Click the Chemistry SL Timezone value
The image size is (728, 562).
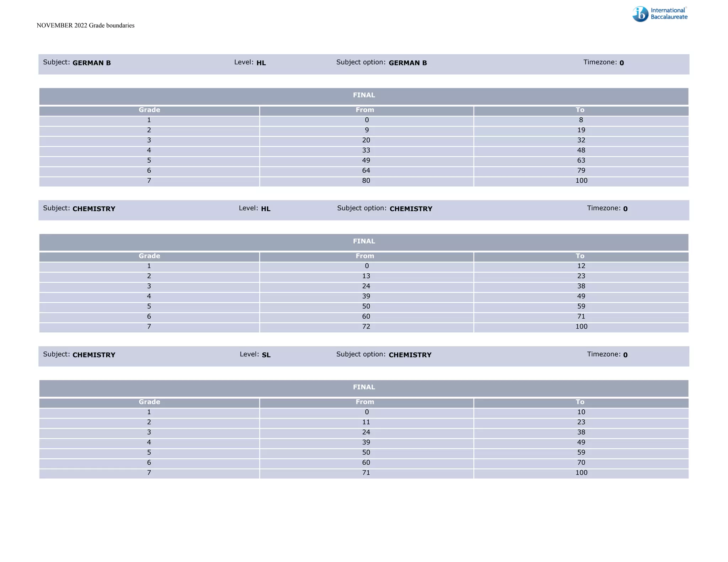pyautogui.click(x=625, y=355)
